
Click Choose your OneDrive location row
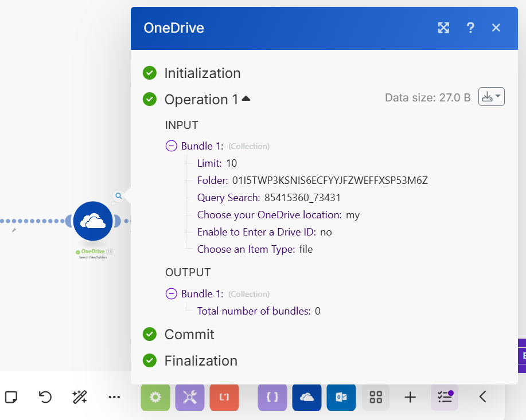coord(278,215)
